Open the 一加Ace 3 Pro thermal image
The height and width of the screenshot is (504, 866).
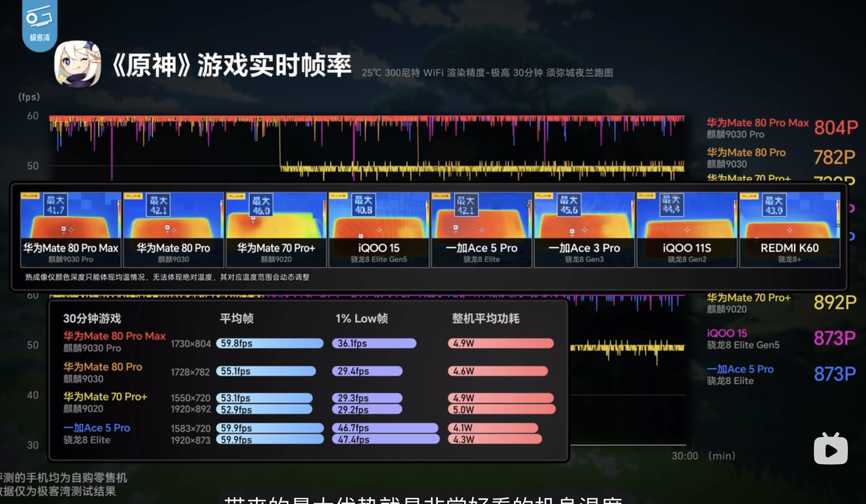(x=584, y=230)
